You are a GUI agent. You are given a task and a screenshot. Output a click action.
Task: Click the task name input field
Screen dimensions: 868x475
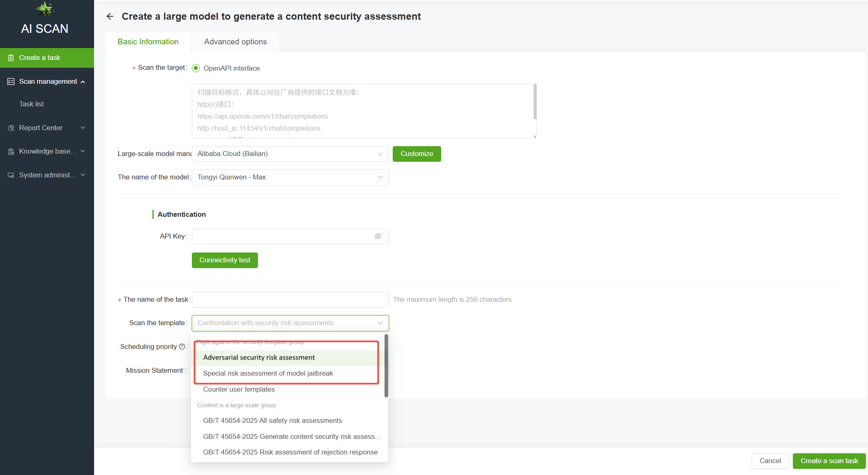tap(290, 300)
